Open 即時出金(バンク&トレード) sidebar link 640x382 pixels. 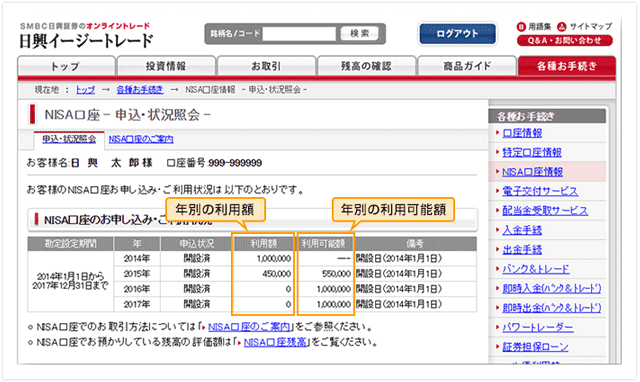coord(551,308)
